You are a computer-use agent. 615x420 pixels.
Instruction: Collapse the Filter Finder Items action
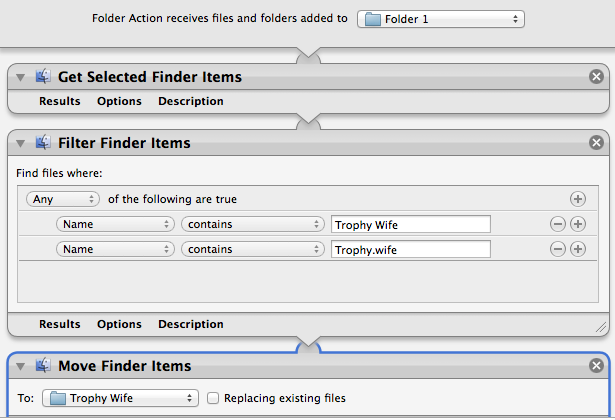coord(20,143)
